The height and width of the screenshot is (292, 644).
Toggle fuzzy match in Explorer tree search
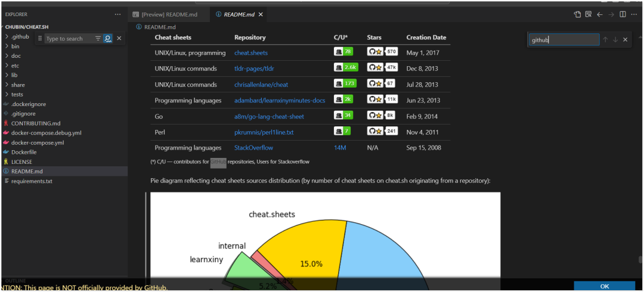click(107, 39)
